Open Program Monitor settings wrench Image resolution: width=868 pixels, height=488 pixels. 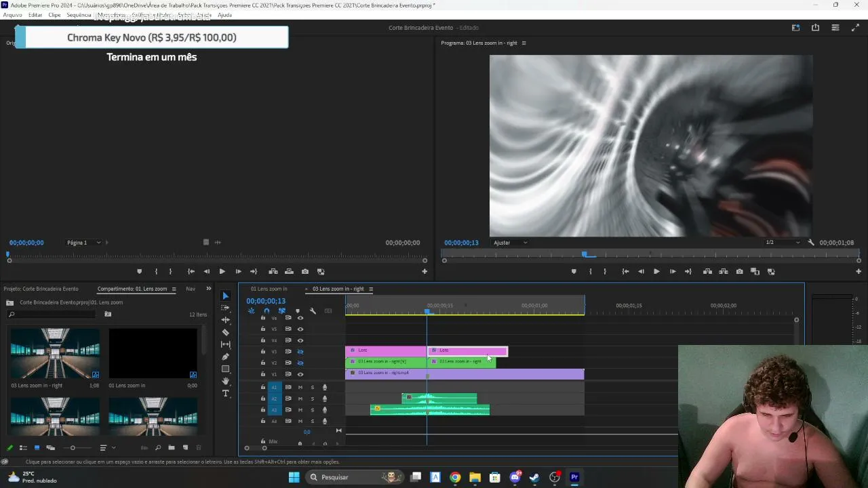tap(811, 243)
